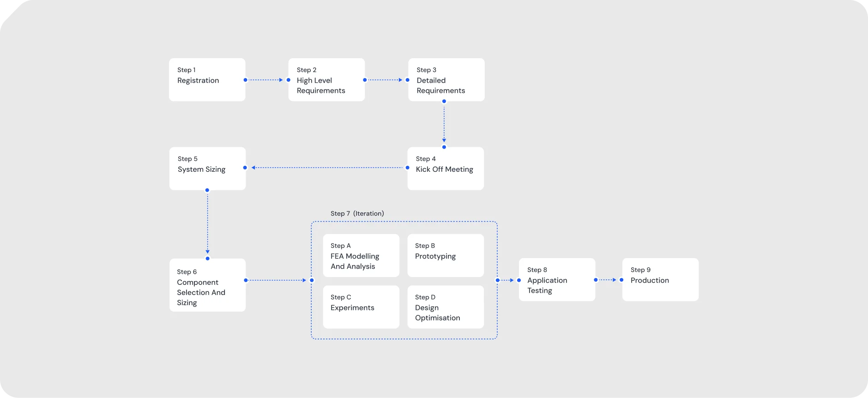This screenshot has width=868, height=398.
Task: Select the arrow pointing left toward System Sizing
Action: tap(327, 168)
